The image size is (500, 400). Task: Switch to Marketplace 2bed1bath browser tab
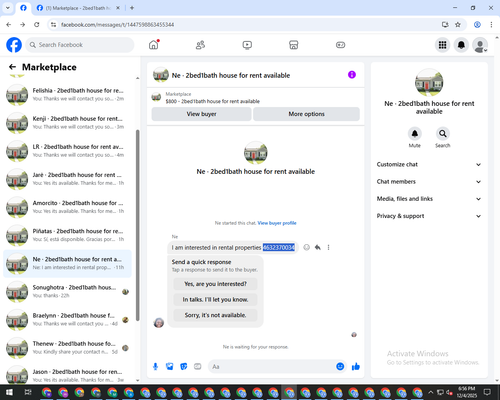78,8
